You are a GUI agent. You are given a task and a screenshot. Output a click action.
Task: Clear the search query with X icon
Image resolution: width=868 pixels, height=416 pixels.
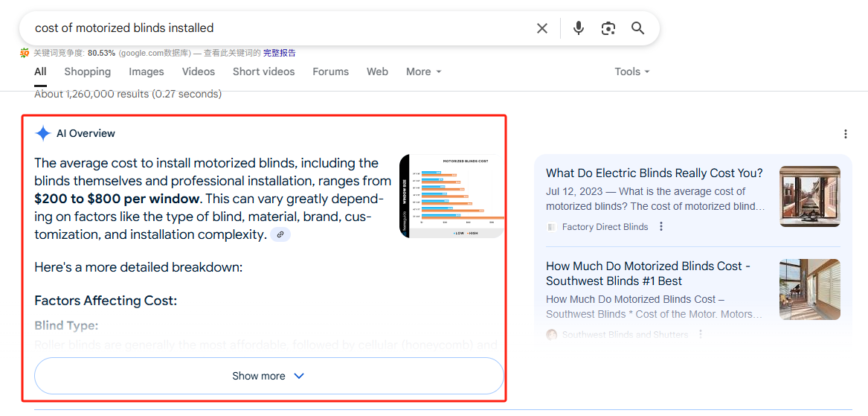pyautogui.click(x=542, y=28)
